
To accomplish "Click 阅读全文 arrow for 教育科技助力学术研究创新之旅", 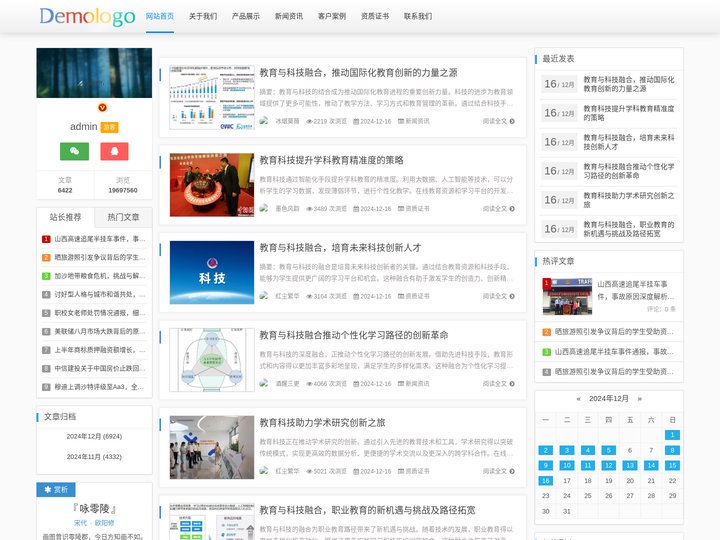I will (x=499, y=471).
